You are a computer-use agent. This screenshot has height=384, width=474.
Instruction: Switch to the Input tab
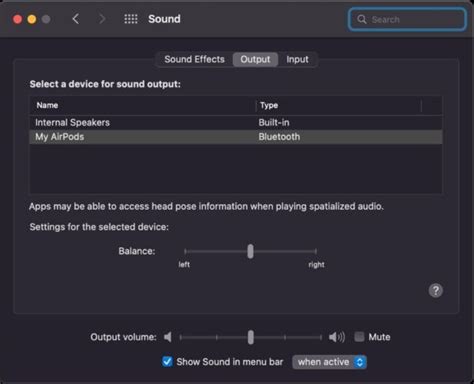[297, 59]
